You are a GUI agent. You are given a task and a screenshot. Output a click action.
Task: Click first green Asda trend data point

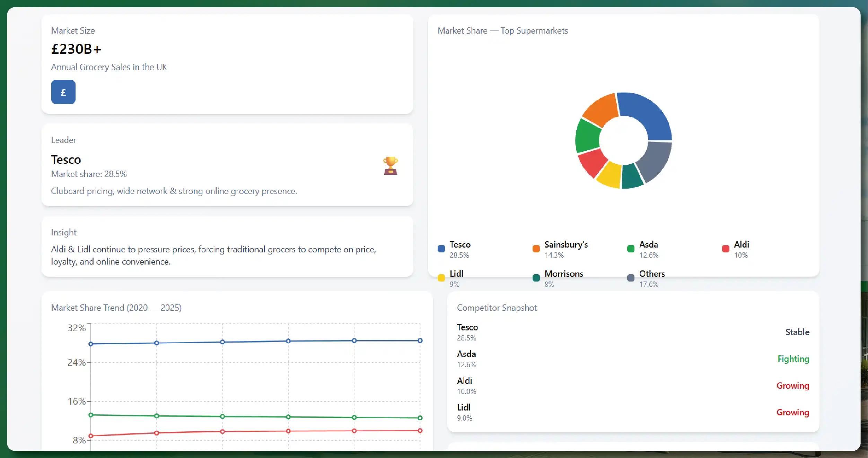point(91,415)
